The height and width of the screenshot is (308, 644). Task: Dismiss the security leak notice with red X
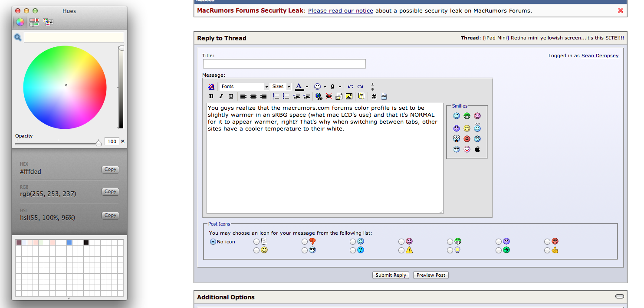click(x=621, y=10)
